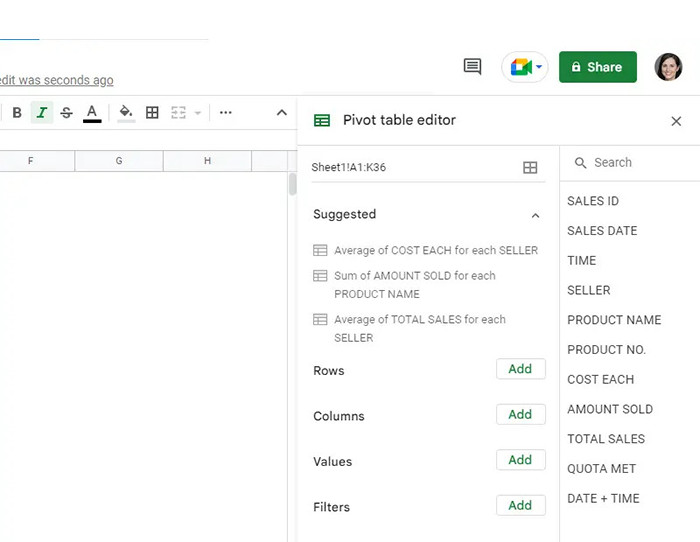The height and width of the screenshot is (542, 700).
Task: Add a field to Rows
Action: click(x=520, y=369)
